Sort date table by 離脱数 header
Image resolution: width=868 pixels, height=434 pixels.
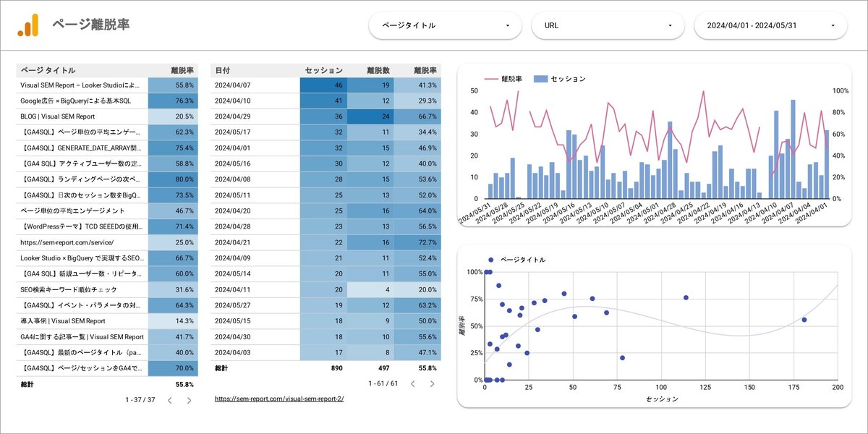[378, 70]
